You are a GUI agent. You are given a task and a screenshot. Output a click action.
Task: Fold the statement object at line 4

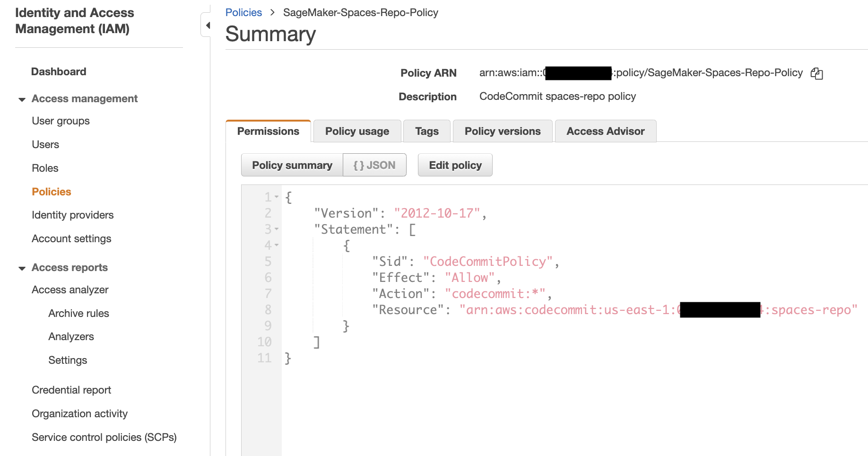277,245
